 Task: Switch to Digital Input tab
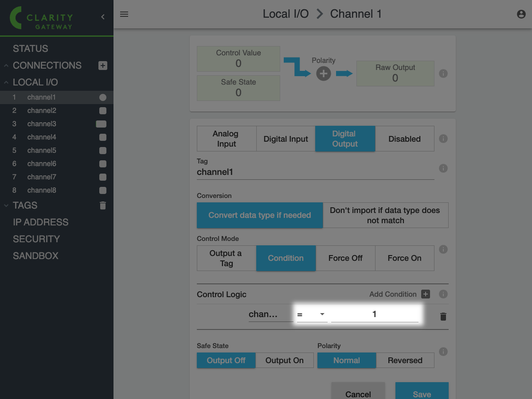286,139
